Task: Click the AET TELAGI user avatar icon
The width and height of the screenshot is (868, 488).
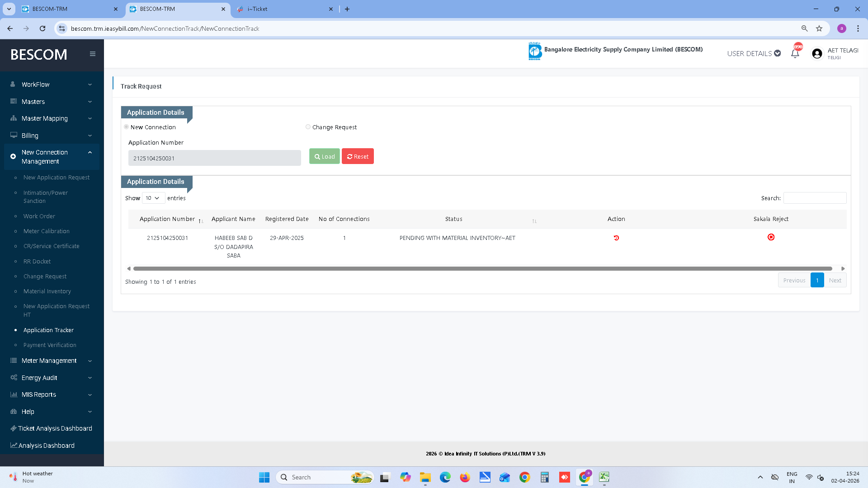Action: pyautogui.click(x=817, y=54)
